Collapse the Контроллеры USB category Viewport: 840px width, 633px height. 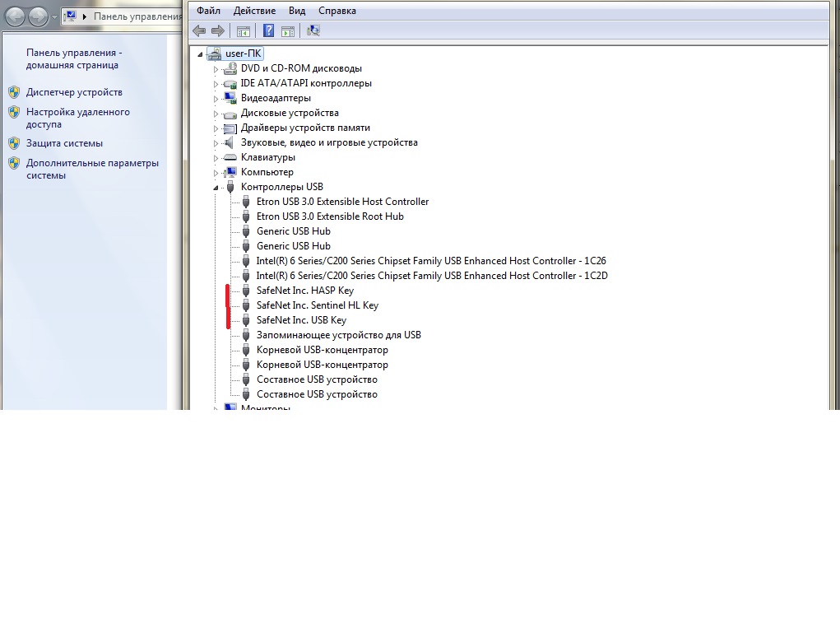[216, 188]
